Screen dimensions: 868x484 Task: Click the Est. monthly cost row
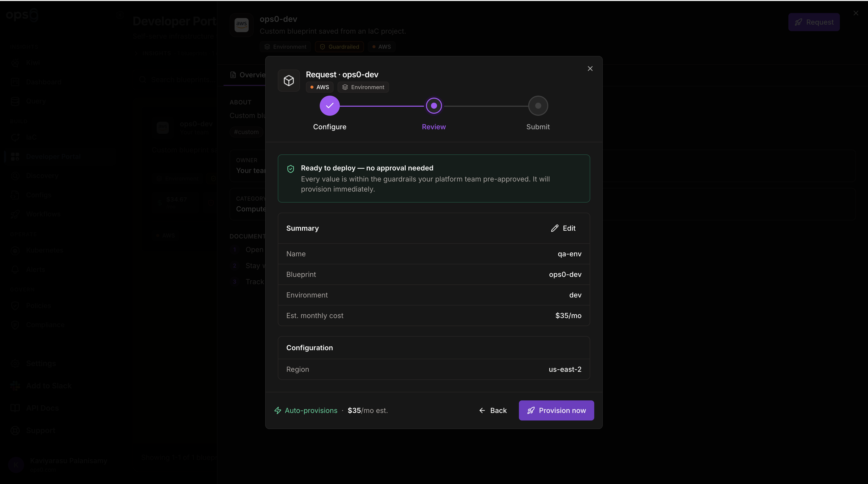coord(434,315)
